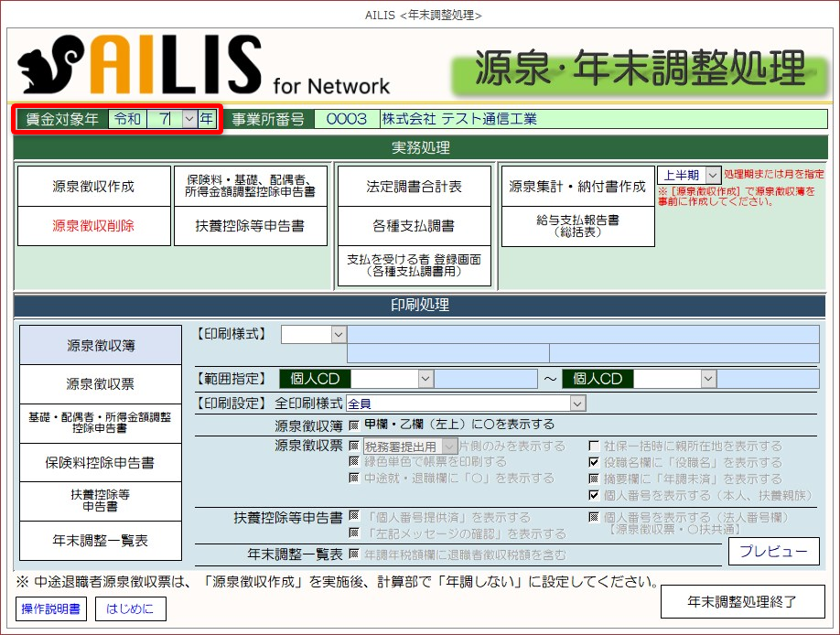This screenshot has width=840, height=635.
Task: Enable 社保一括時に親所在地を表示する checkbox
Action: 593,447
